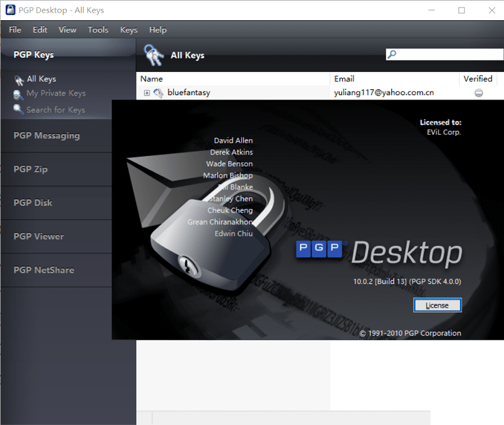Select the bluefantasy key name
504x425 pixels.
(188, 93)
